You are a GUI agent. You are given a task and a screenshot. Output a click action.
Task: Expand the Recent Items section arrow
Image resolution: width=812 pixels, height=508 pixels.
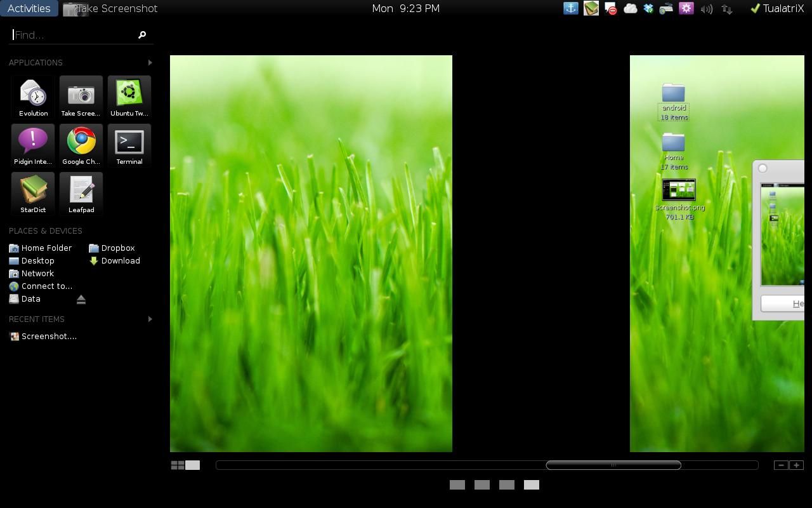click(x=150, y=319)
